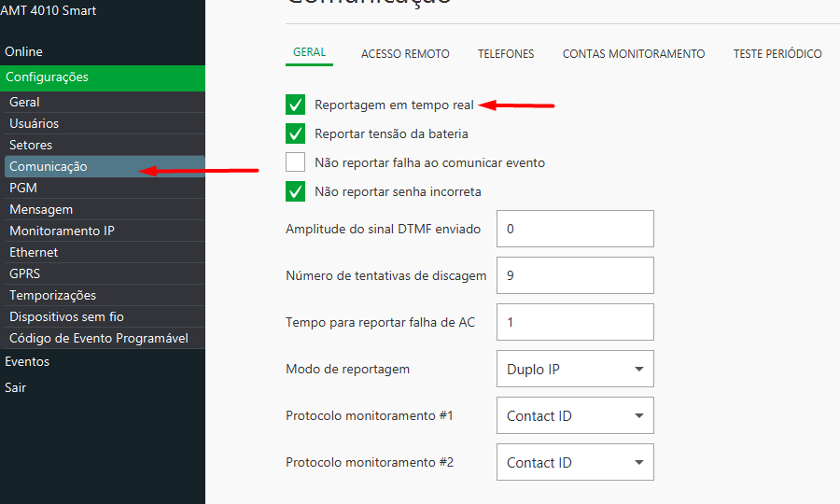Viewport: 840px width, 504px height.
Task: Select the 'Teste Periódico' tab
Action: pos(777,54)
